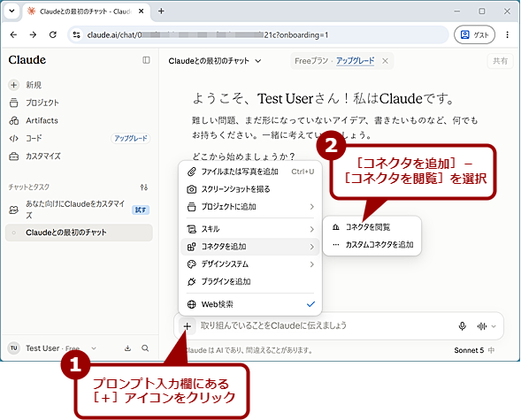Choose Take a screenshot menu item
This screenshot has height=420, width=521.
pyautogui.click(x=250, y=189)
